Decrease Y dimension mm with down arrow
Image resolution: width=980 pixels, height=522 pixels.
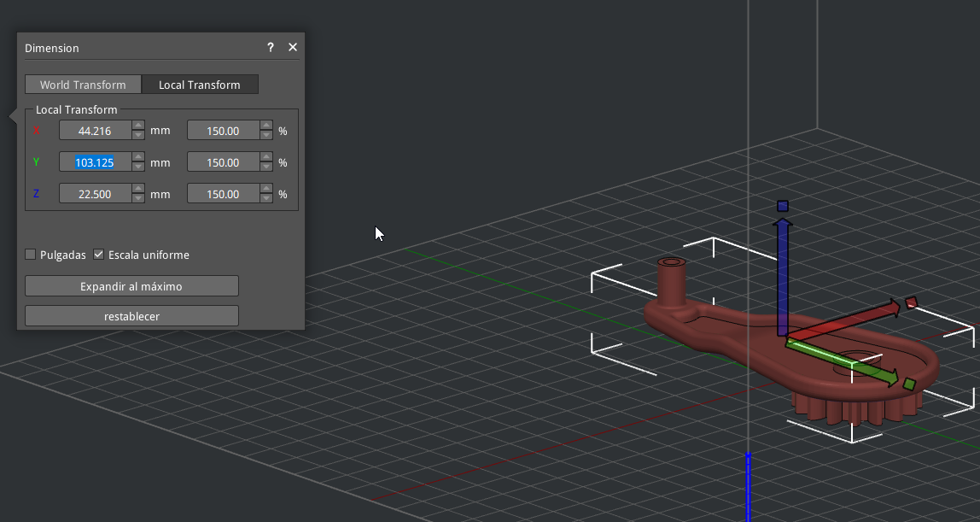(x=138, y=167)
